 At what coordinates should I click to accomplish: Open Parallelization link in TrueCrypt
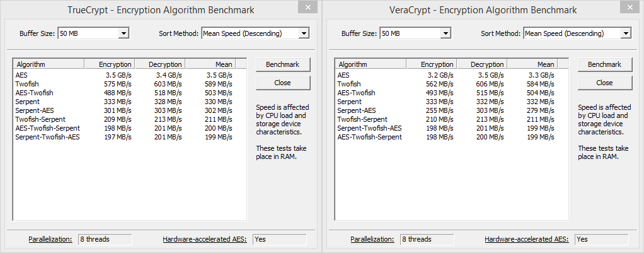pyautogui.click(x=50, y=239)
